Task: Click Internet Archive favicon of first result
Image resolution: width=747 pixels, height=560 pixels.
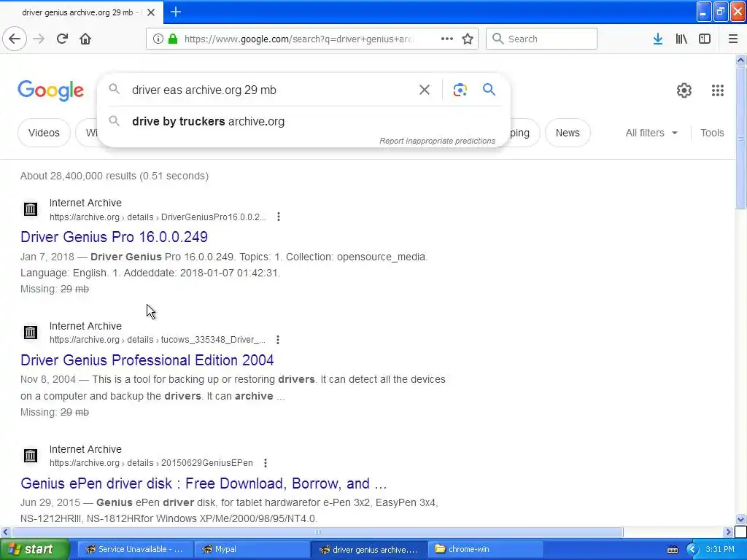Action: click(x=31, y=209)
